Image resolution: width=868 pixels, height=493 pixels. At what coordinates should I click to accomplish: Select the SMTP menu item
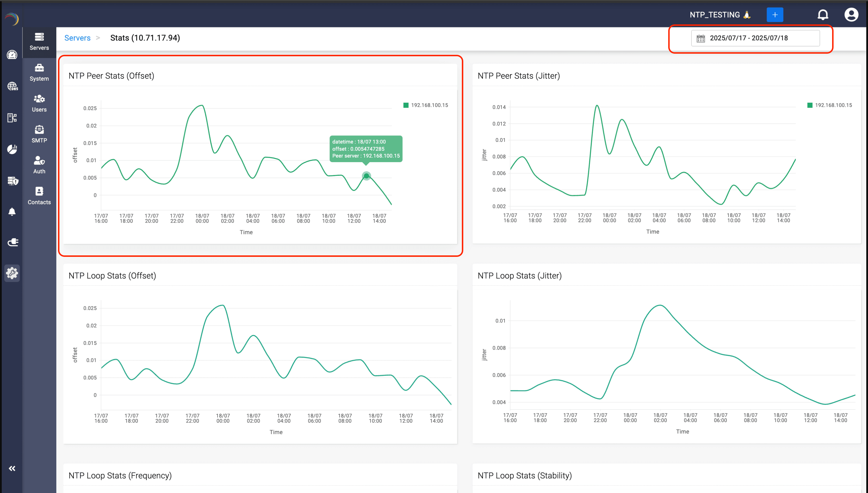coord(39,134)
